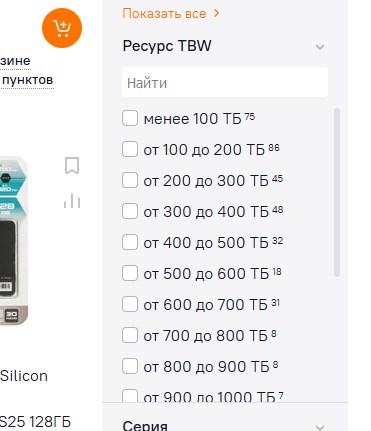Image resolution: width=371 pixels, height=431 pixels.
Task: Open the SSD product image thumbnail
Action: [x=14, y=241]
